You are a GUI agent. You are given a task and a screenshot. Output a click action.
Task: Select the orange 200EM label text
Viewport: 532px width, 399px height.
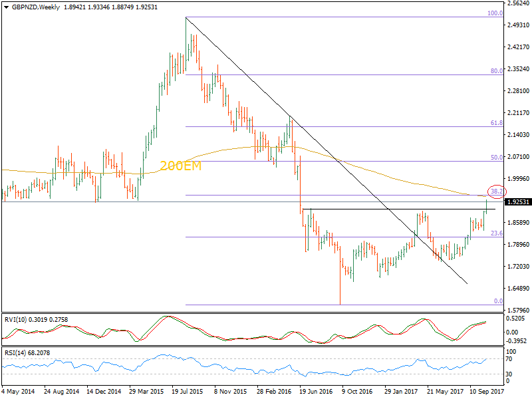click(180, 166)
